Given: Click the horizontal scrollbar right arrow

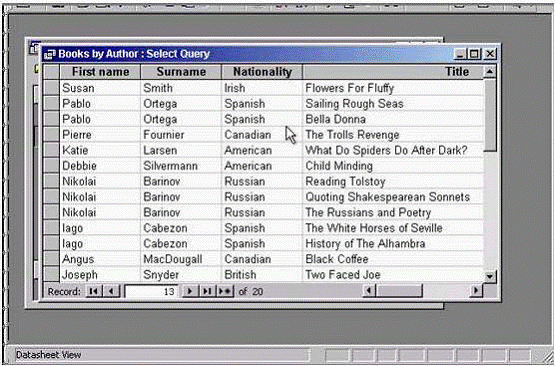Looking at the screenshot, I should tap(476, 291).
